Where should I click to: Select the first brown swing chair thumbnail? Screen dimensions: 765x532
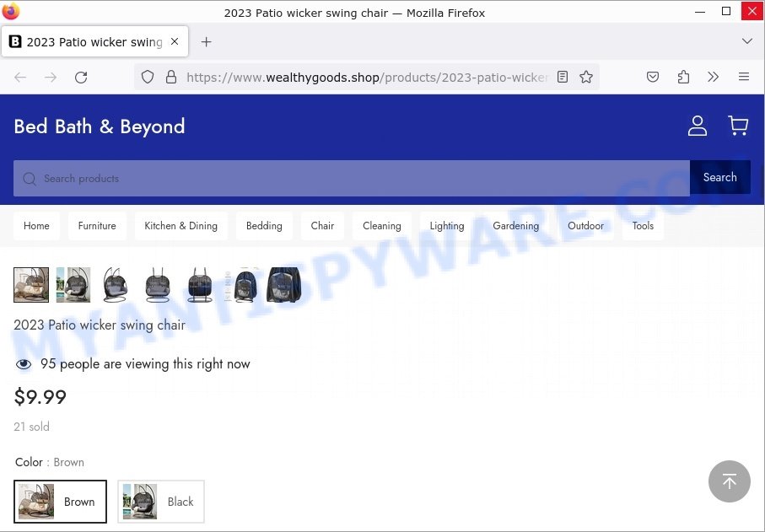(x=31, y=285)
